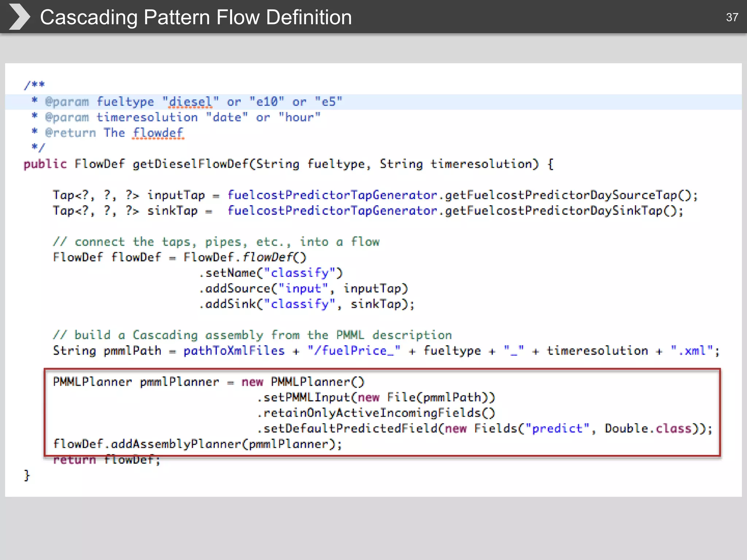Click the slide title 'Cascading Pattern Flow Definition'
The image size is (747, 560).
pyautogui.click(x=196, y=17)
